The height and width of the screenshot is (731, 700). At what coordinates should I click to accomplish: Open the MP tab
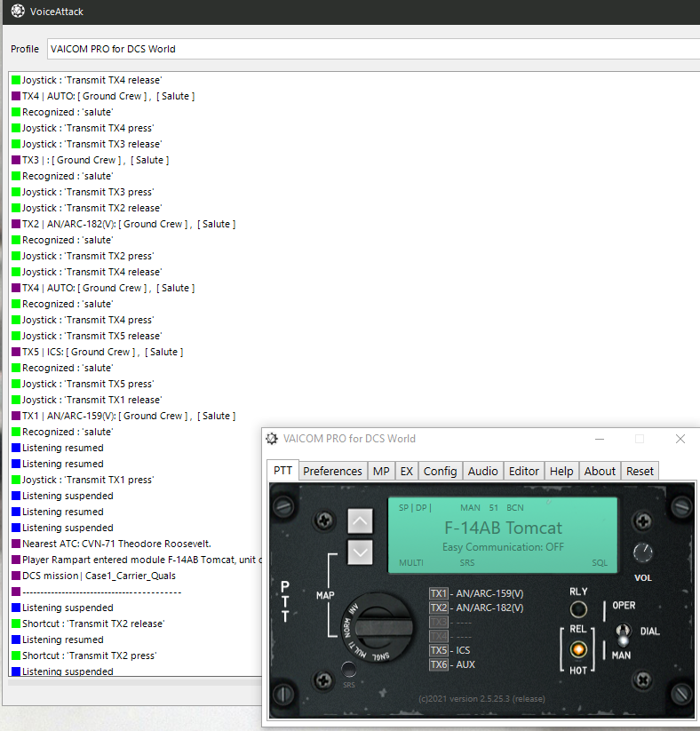tap(381, 472)
